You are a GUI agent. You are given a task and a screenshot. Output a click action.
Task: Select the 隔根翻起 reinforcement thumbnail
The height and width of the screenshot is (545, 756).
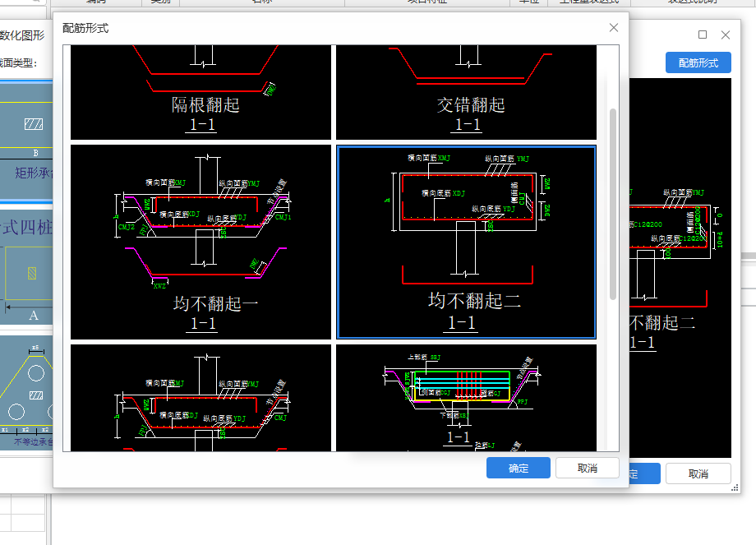pos(201,92)
